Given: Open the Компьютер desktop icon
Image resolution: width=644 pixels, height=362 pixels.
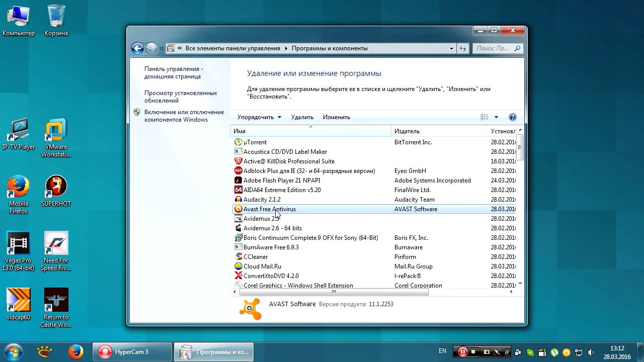Looking at the screenshot, I should (x=19, y=20).
